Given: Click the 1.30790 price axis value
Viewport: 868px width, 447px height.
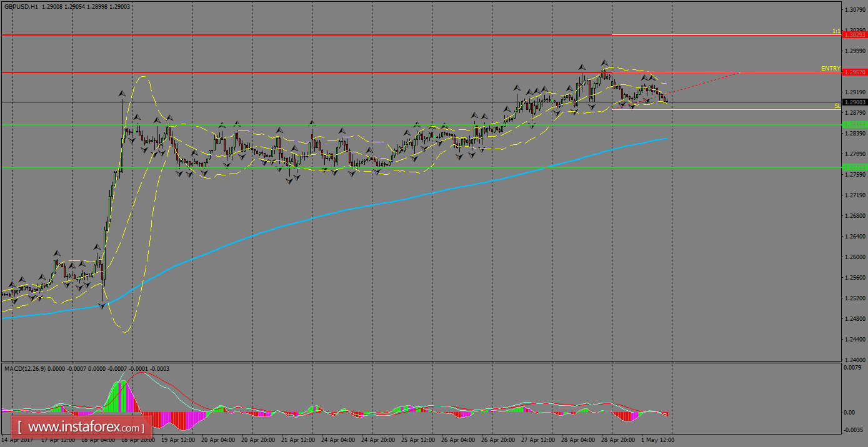Looking at the screenshot, I should coord(854,10).
